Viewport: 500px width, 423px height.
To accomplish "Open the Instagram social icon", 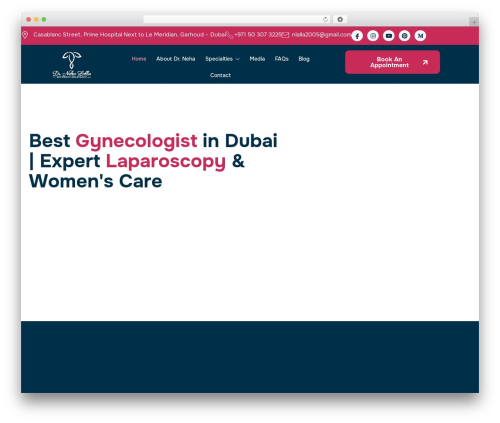I will (x=373, y=36).
